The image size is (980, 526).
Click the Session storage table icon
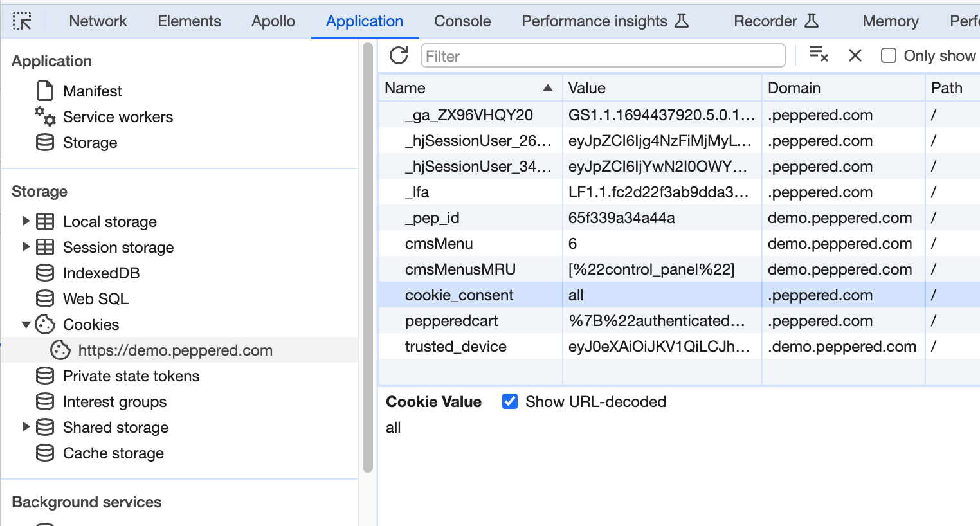45,247
